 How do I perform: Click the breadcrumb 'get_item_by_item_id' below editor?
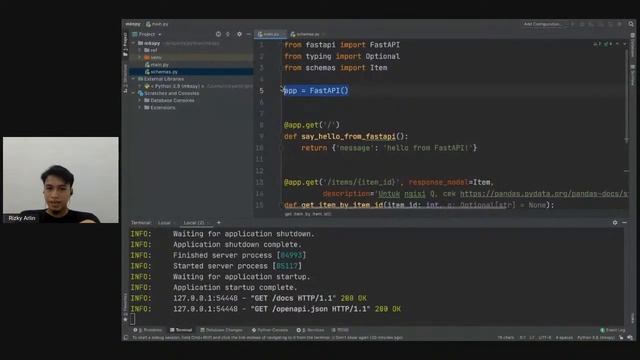(x=308, y=214)
